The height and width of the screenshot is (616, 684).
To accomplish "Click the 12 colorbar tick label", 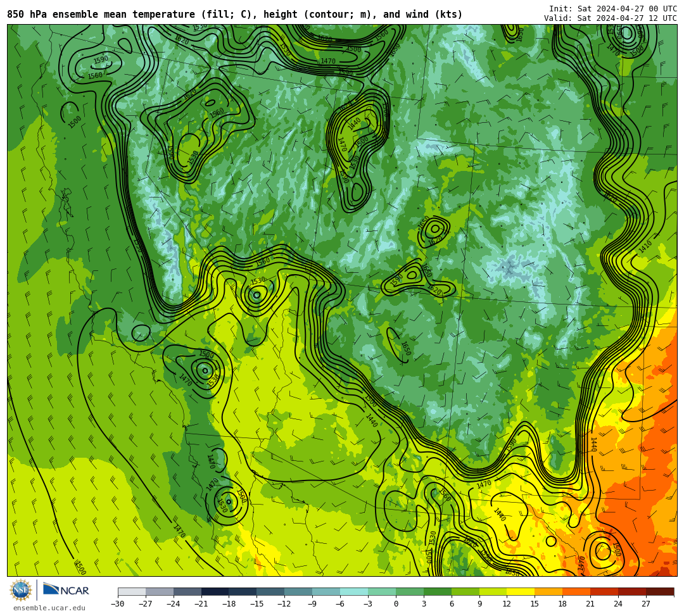I will [507, 604].
